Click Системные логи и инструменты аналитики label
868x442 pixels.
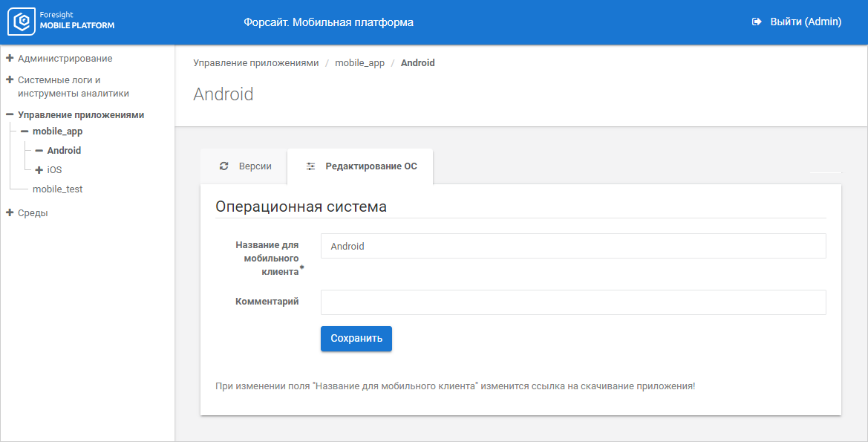[x=73, y=86]
